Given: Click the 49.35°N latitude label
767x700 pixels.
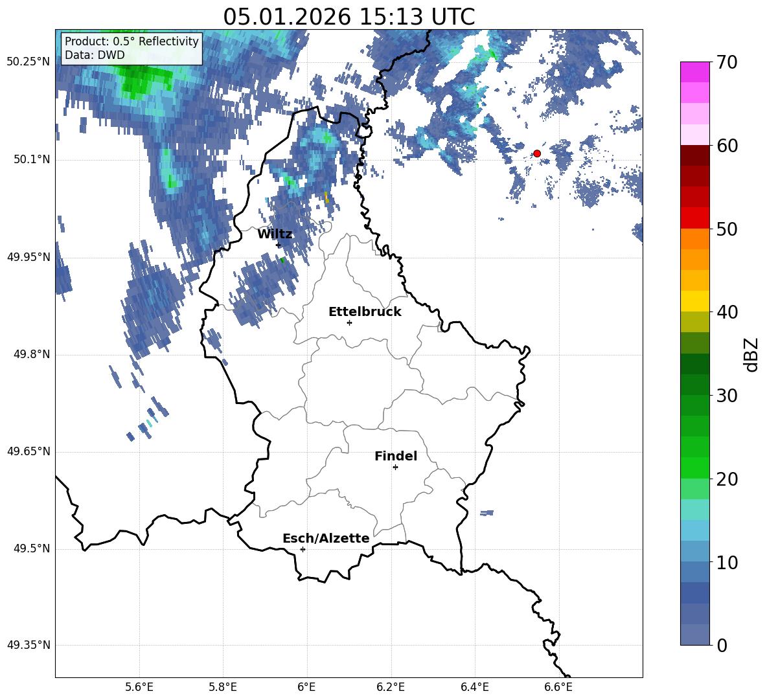Looking at the screenshot, I should pos(29,645).
